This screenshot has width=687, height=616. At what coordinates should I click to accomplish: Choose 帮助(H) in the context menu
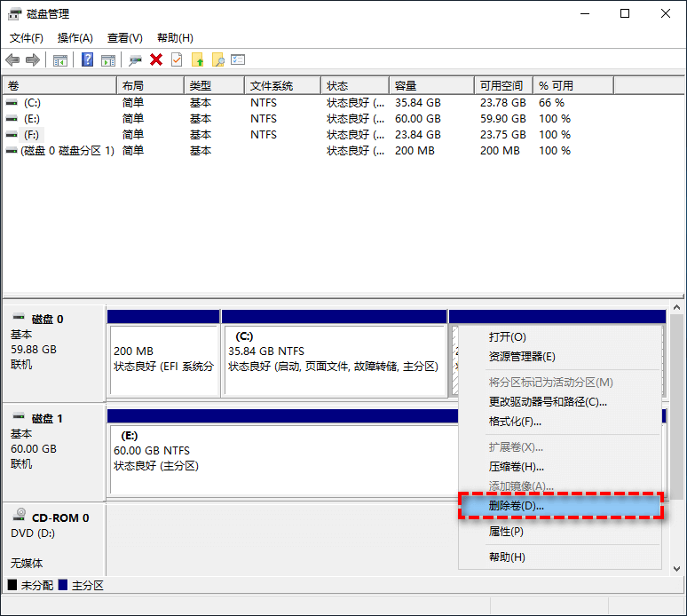559,557
